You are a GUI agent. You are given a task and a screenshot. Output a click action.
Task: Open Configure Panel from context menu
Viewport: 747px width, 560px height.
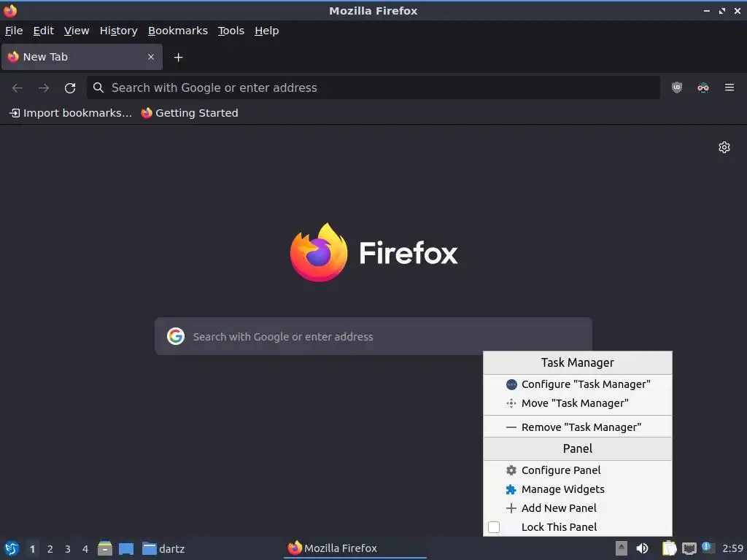tap(578, 470)
